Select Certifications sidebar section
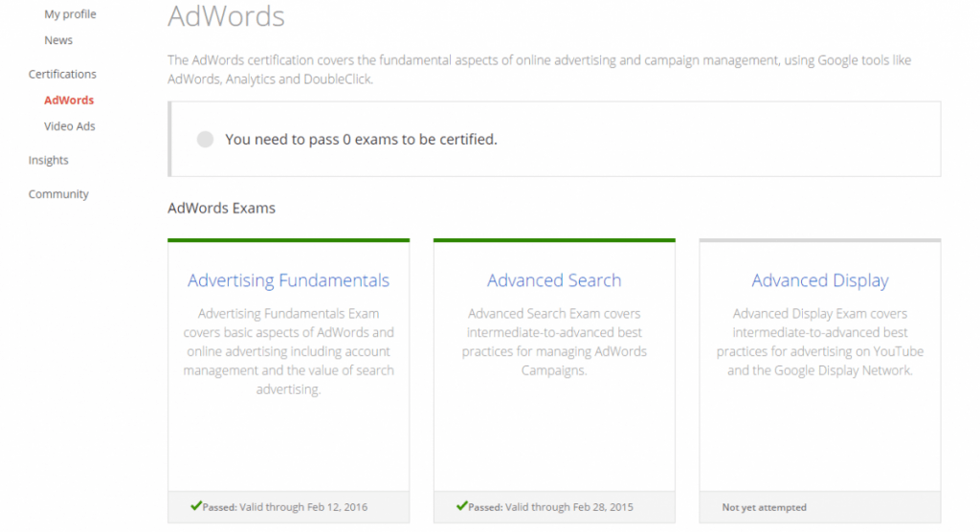This screenshot has height=532, width=980. (62, 74)
